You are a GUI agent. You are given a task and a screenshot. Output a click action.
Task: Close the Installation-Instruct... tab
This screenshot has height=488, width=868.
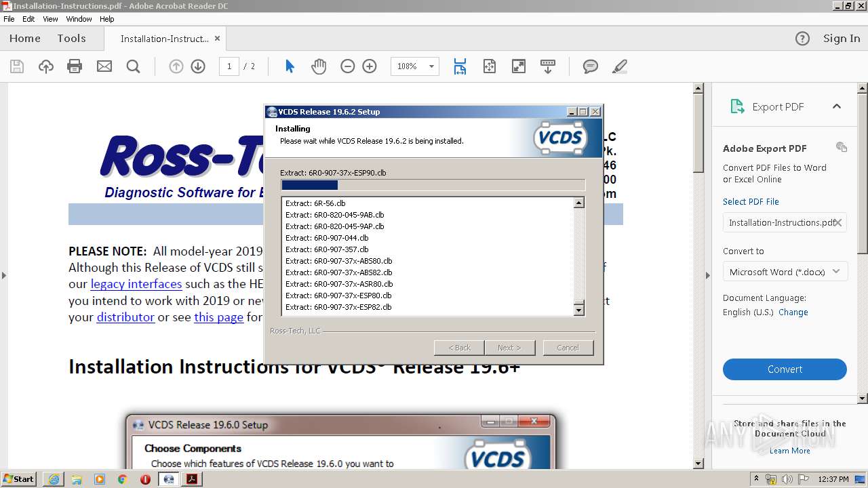(218, 39)
